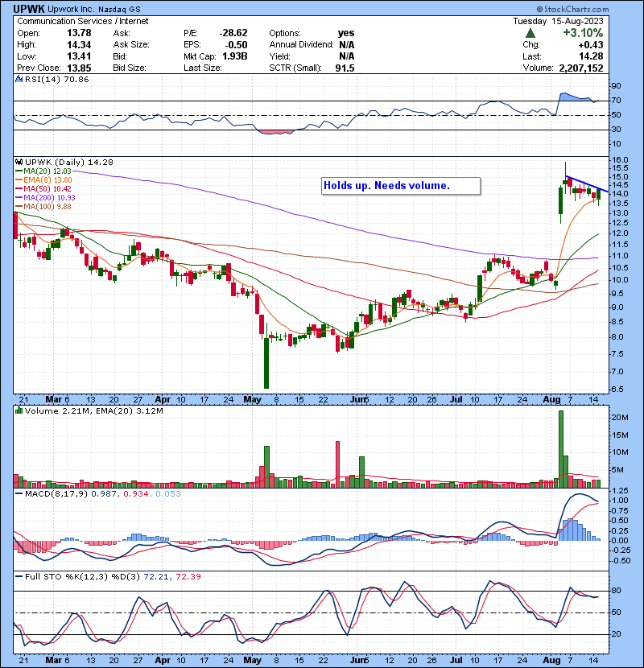Click the MACD signal value 0.934
The height and width of the screenshot is (668, 644).
point(135,493)
